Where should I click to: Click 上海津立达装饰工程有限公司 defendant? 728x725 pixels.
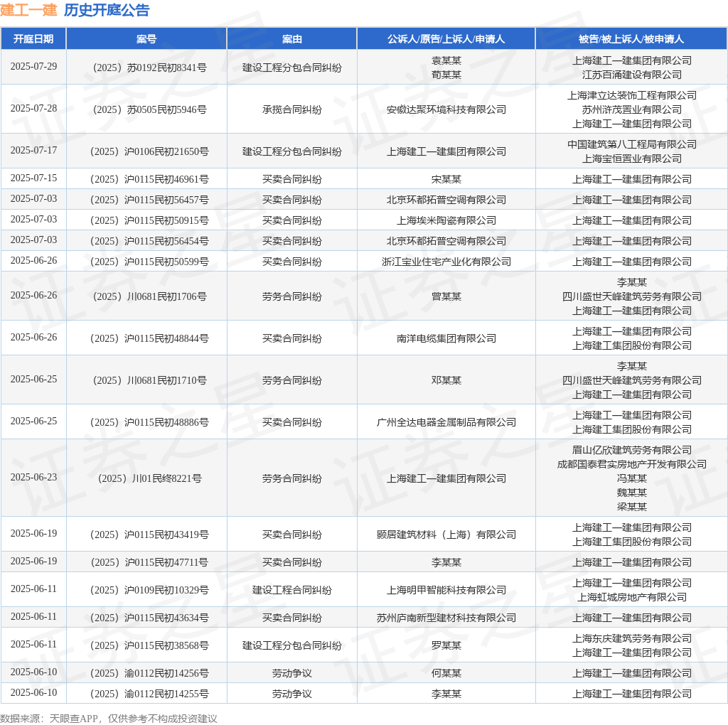point(631,95)
